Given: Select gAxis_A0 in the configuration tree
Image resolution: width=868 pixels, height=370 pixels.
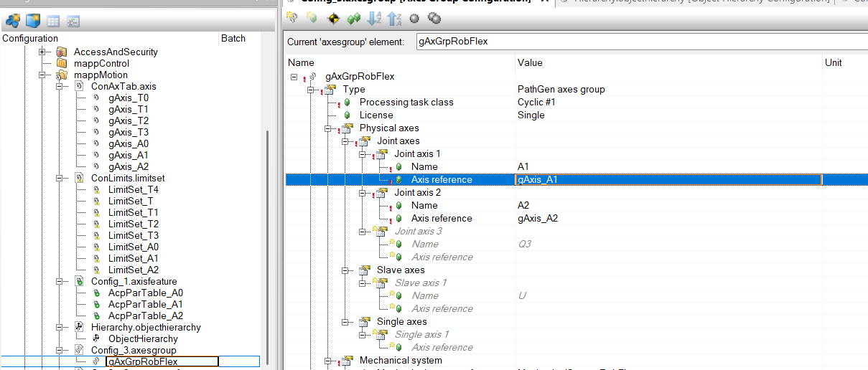Looking at the screenshot, I should pyautogui.click(x=129, y=143).
